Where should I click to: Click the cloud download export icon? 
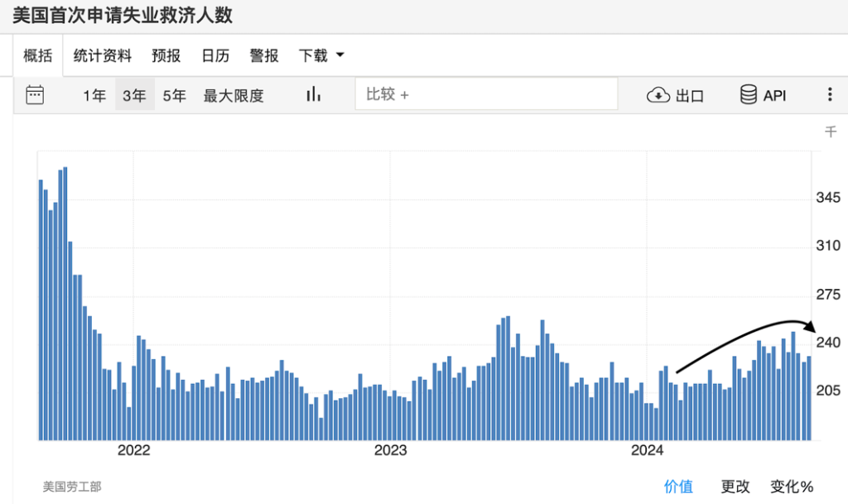coord(658,96)
